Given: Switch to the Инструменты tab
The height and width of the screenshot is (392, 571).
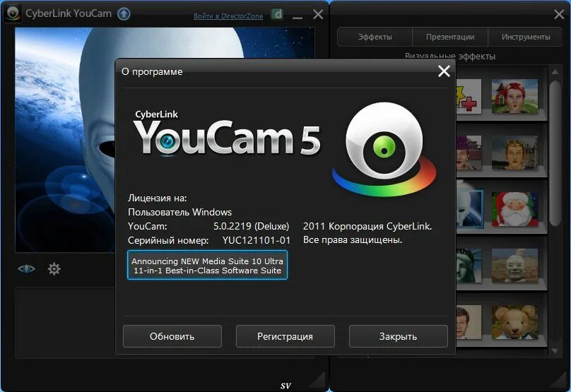Looking at the screenshot, I should click(x=526, y=37).
